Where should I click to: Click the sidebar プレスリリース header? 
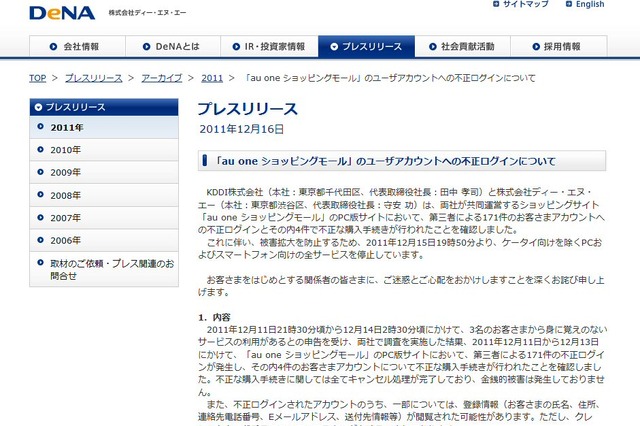click(x=104, y=107)
